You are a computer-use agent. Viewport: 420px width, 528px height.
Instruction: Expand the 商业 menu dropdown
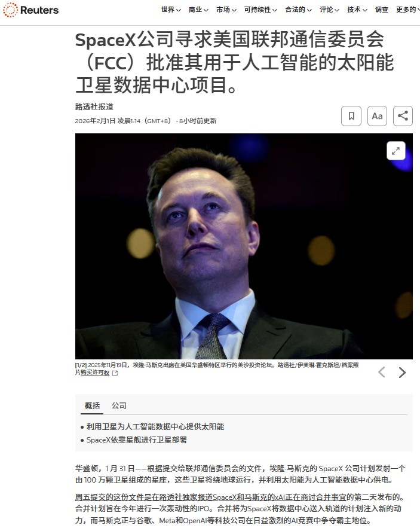pos(198,10)
